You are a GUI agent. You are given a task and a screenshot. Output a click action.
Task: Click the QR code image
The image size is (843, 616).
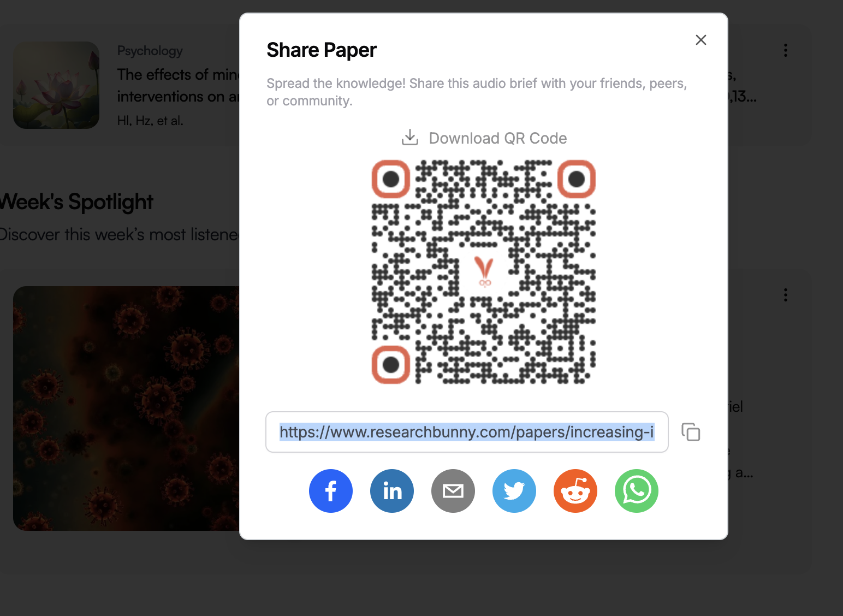point(484,272)
